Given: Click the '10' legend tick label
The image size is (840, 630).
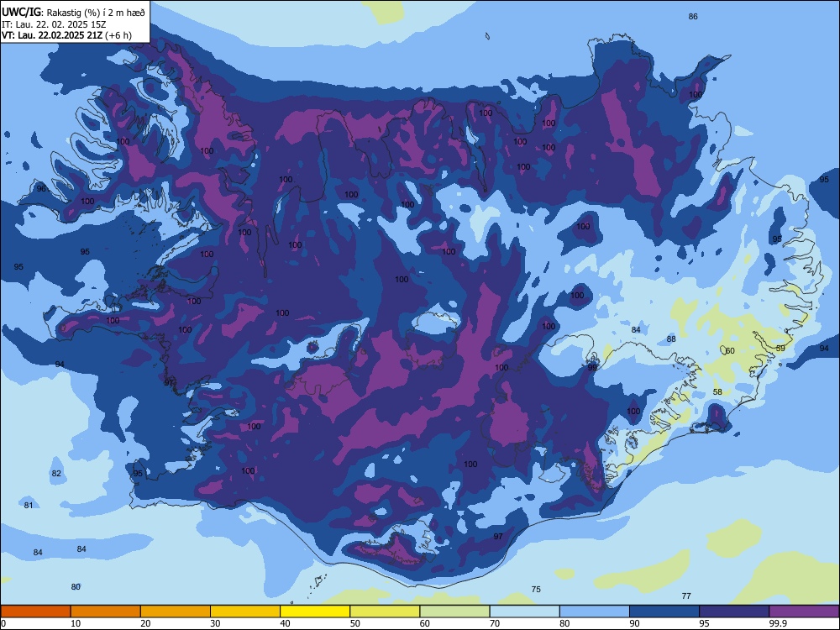Looking at the screenshot, I should (x=76, y=623).
